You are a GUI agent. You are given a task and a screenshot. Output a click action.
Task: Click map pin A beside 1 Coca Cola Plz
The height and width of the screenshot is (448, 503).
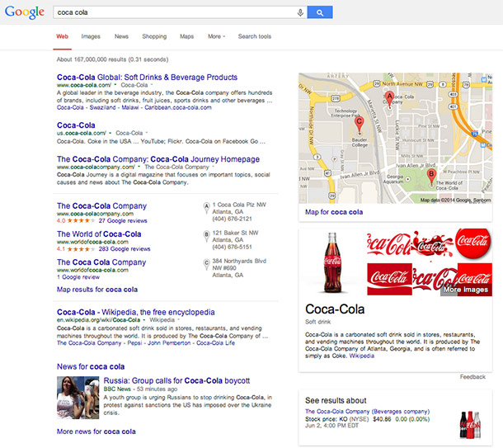click(x=207, y=208)
